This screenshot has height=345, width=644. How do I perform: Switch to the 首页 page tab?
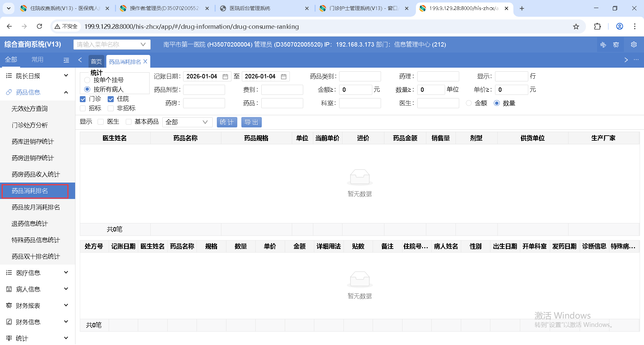click(x=96, y=62)
